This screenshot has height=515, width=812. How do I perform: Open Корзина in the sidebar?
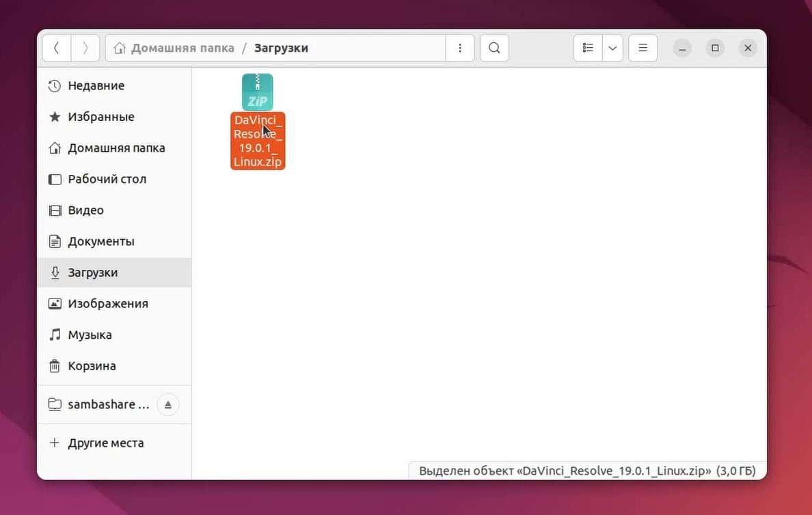click(114, 366)
